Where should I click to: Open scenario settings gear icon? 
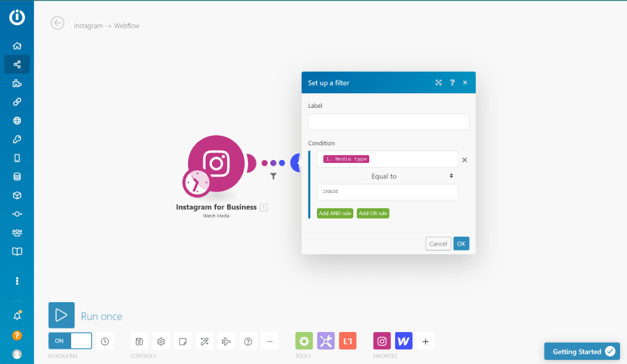coord(161,341)
